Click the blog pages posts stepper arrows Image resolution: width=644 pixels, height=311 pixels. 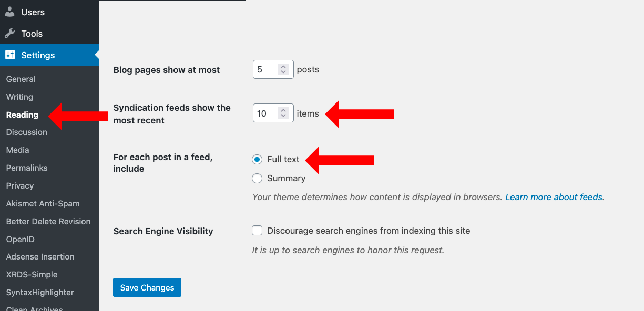click(283, 69)
